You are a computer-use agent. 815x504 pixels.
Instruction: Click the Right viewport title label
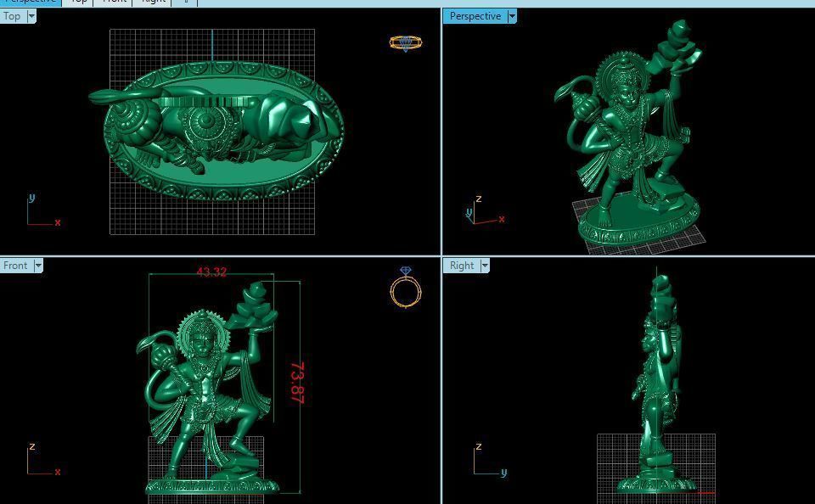tap(462, 266)
